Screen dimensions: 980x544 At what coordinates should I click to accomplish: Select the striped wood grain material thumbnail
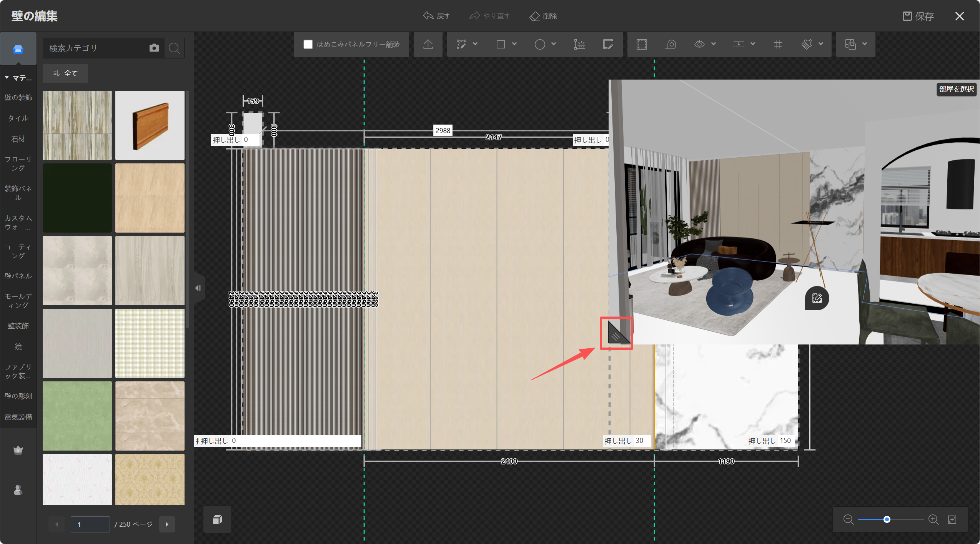pos(77,125)
